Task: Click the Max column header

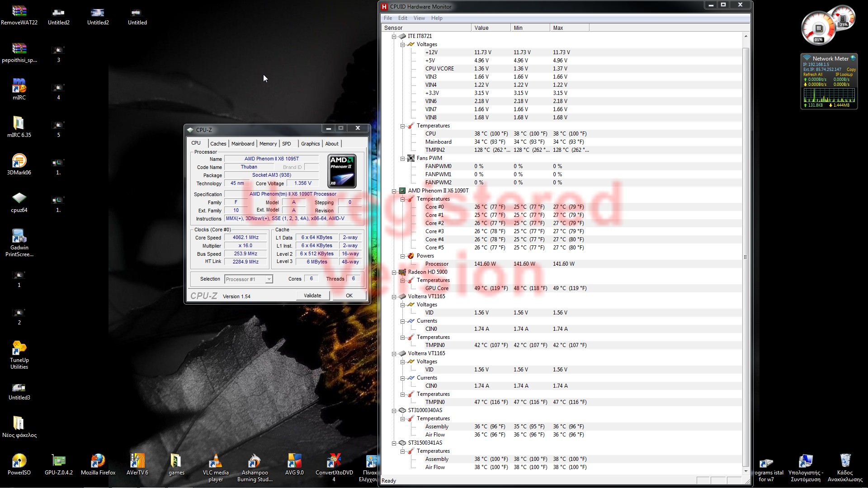Action: (570, 28)
